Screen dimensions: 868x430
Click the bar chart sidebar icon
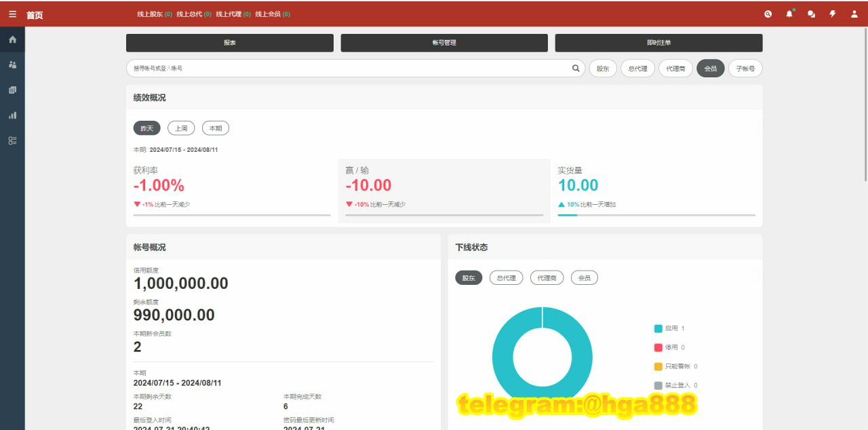click(12, 115)
